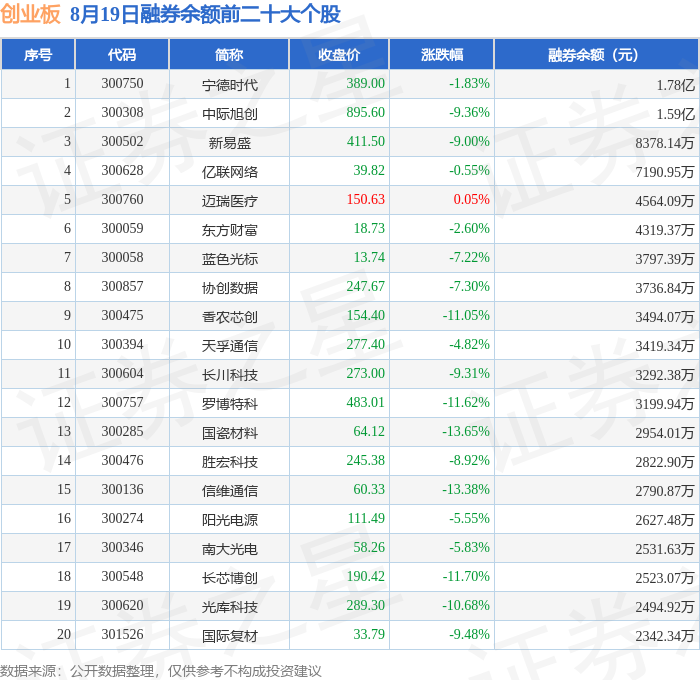Click the 序号 column header
This screenshot has height=680, width=700.
pos(38,54)
